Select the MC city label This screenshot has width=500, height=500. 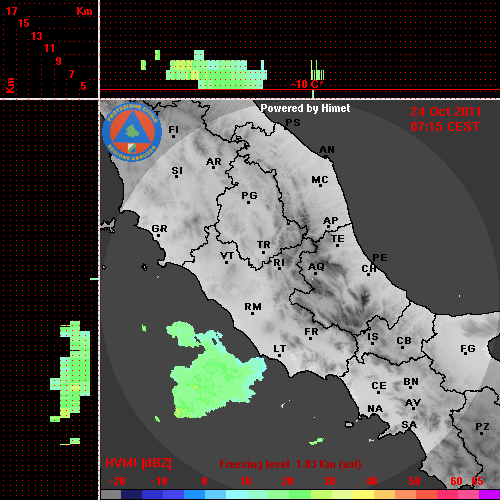pyautogui.click(x=320, y=180)
